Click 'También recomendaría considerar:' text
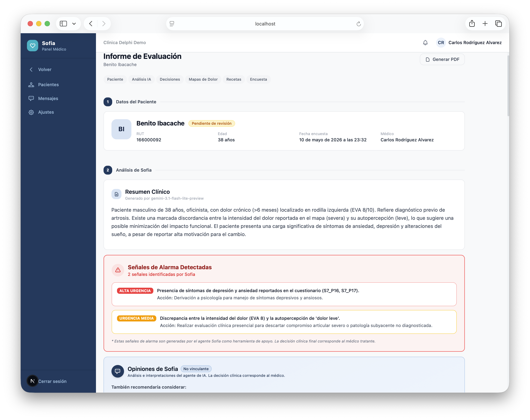Screen dimensions: 530x420 pyautogui.click(x=149, y=387)
